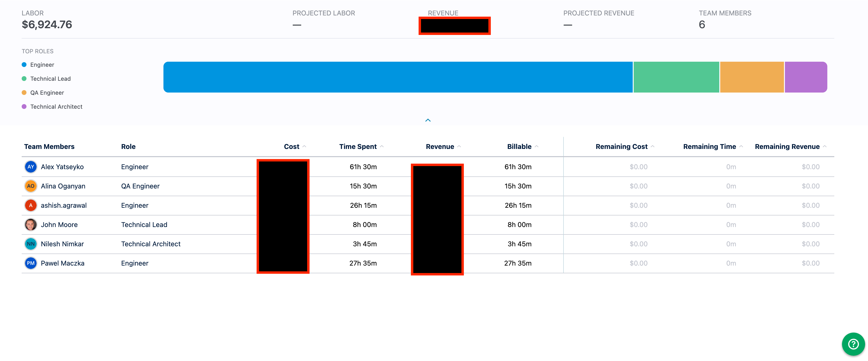Sort by Remaining Cost column
868x361 pixels.
point(621,147)
